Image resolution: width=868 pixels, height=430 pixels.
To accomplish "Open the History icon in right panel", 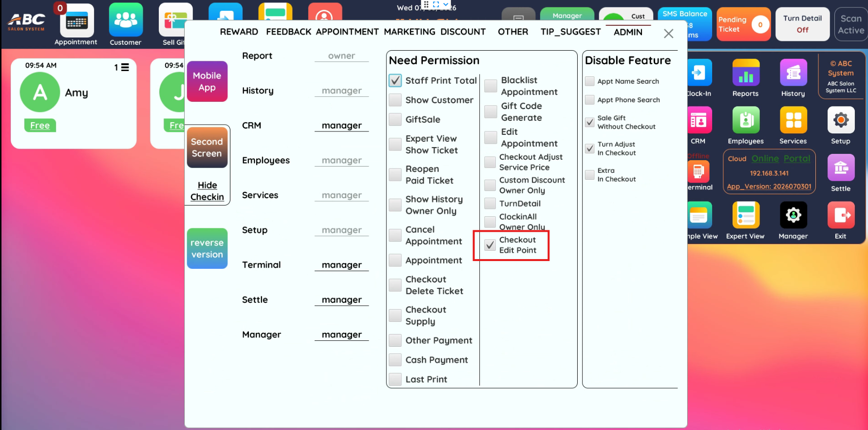I will 793,72.
